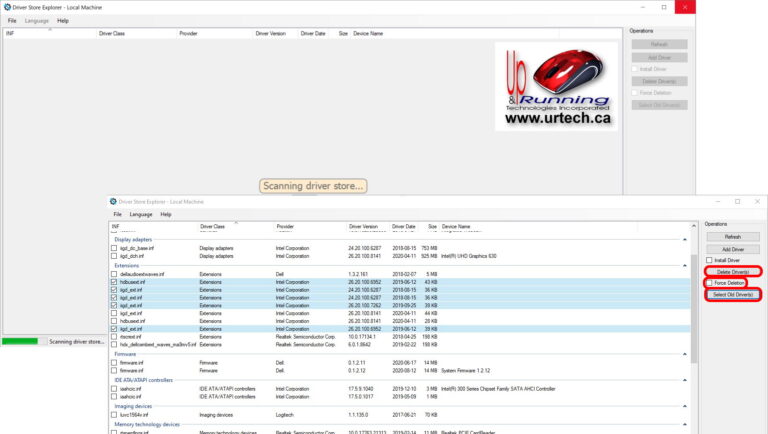This screenshot has height=434, width=768.
Task: Open the greyed Language menu in the back window
Action: (37, 21)
